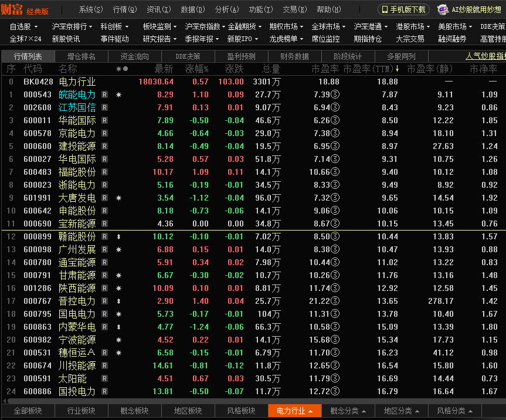Sort by the 涨幅% column header

point(196,69)
